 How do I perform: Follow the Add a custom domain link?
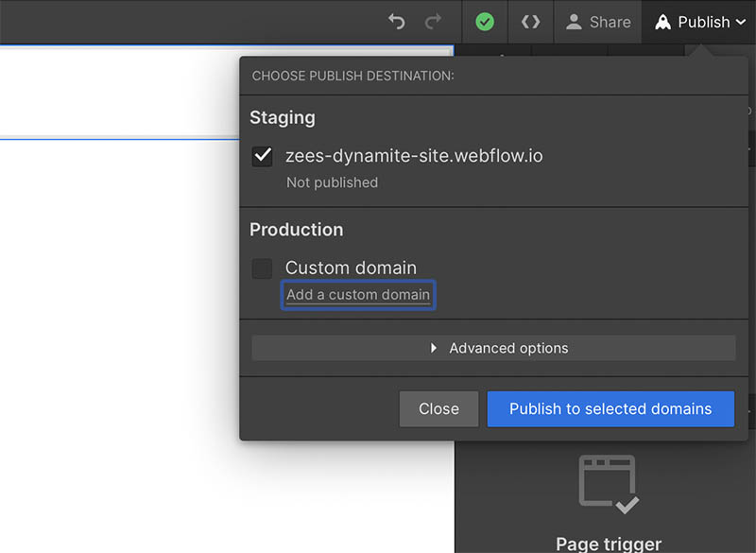(x=358, y=295)
